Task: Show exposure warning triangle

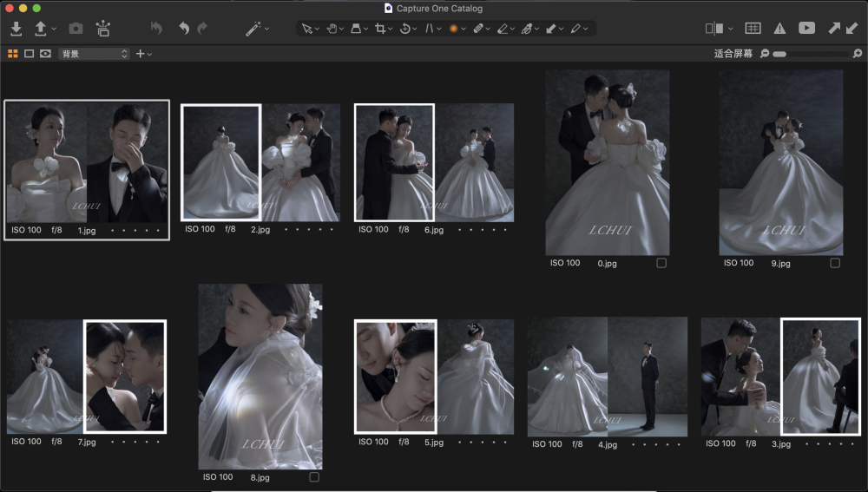Action: point(779,29)
